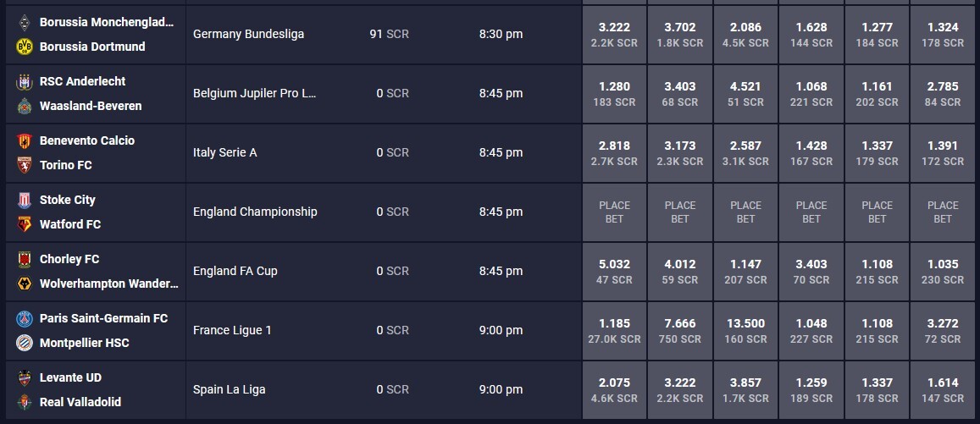Click first PLACE BET for Stoke City
Image resolution: width=980 pixels, height=424 pixels.
(614, 212)
